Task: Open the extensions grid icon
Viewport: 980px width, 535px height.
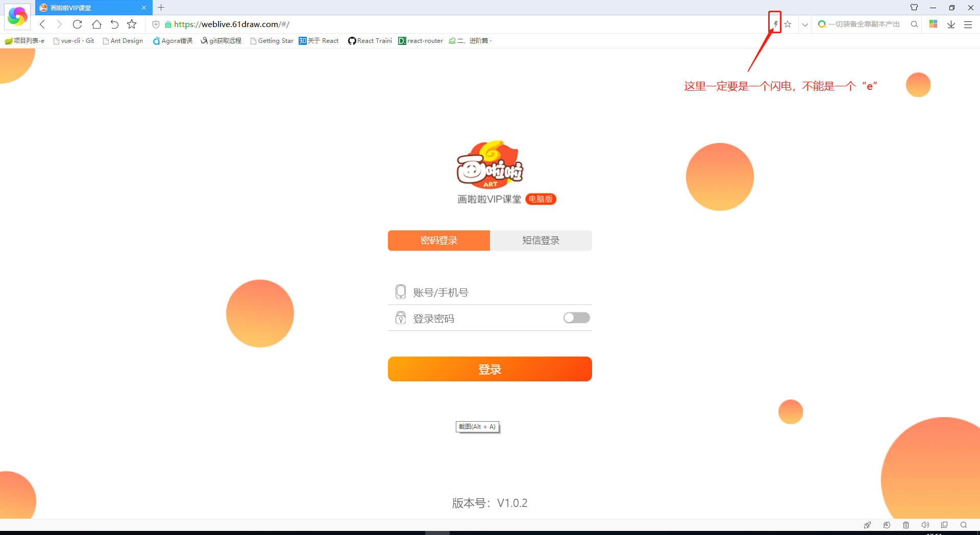Action: (x=933, y=24)
